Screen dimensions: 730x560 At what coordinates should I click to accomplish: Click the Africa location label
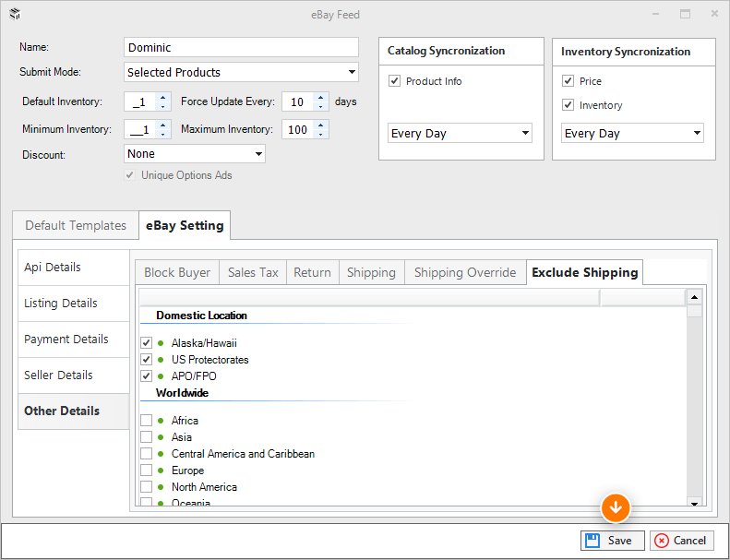185,421
